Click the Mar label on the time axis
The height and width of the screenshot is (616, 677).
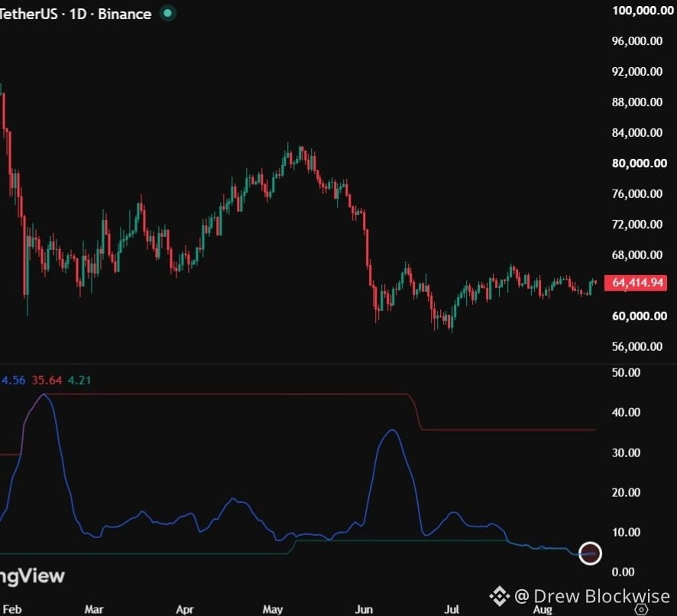click(x=94, y=609)
